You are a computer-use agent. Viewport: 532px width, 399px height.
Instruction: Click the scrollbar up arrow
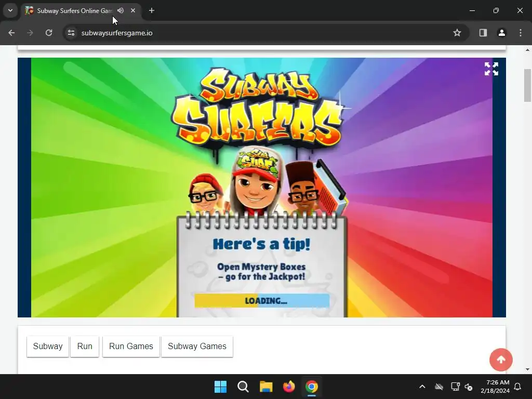click(527, 50)
